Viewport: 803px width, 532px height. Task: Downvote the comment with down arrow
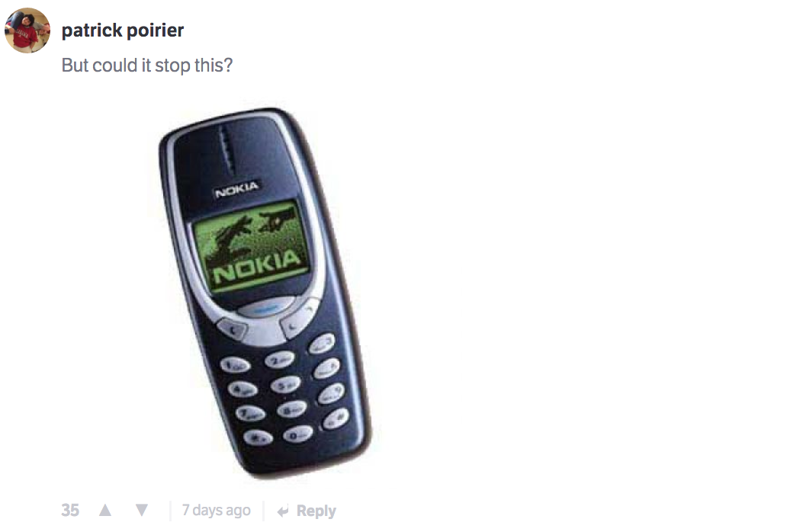(142, 510)
